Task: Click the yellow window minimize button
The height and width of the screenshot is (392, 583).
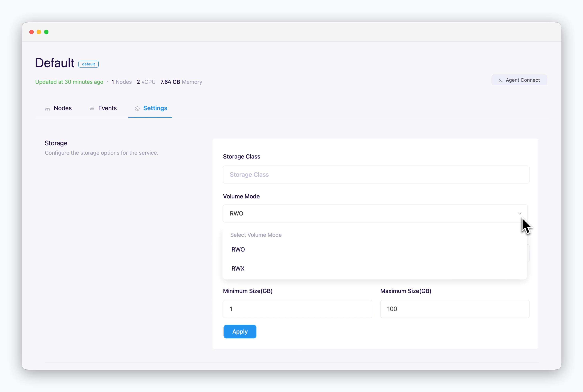Action: click(x=39, y=32)
